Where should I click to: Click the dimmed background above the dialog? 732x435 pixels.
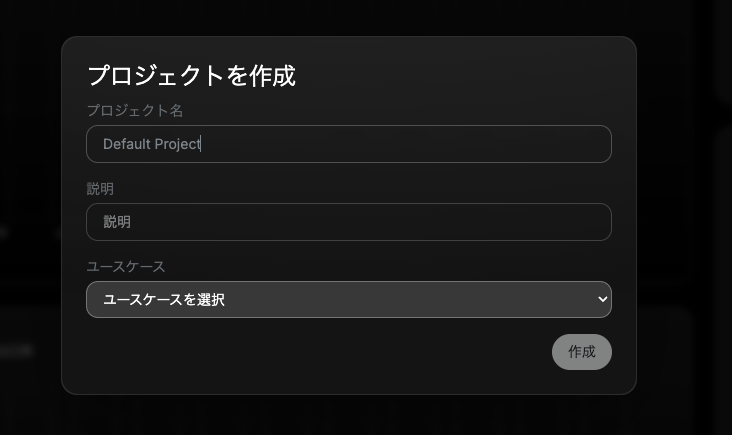[x=348, y=17]
